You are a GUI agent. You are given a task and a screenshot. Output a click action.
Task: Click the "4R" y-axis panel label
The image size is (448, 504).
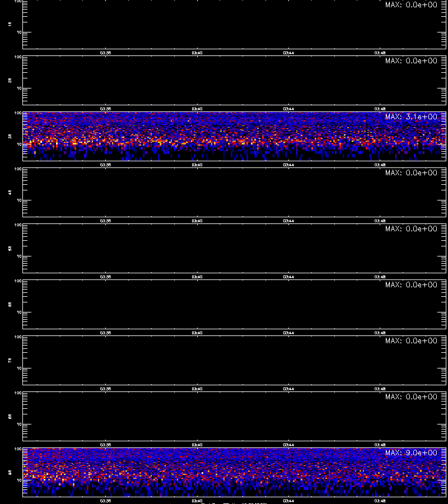pos(10,192)
